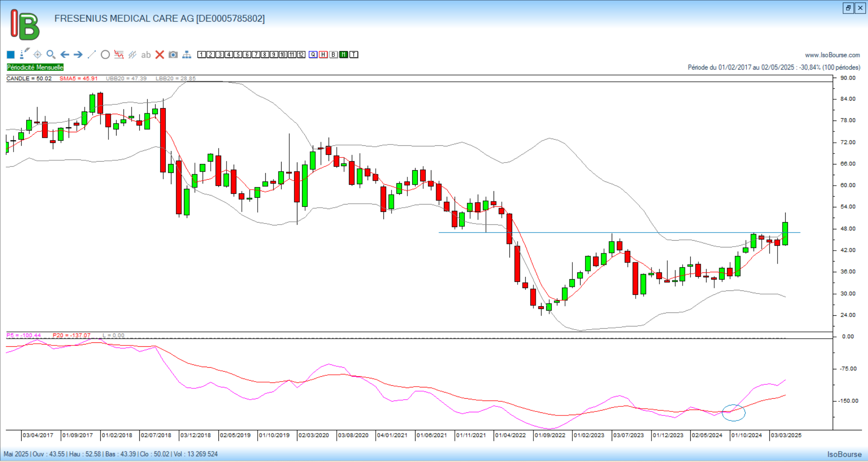
Task: Select period button 9
Action: tap(274, 55)
